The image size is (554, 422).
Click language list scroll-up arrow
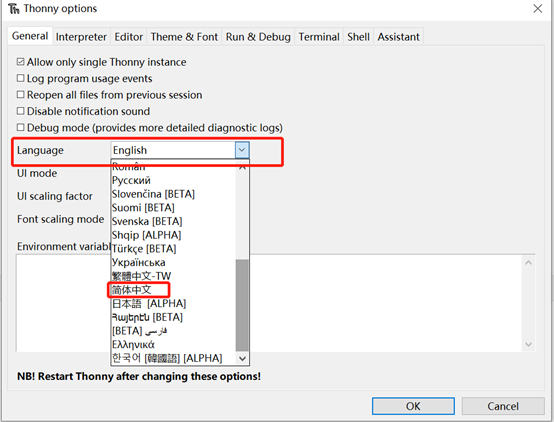click(x=242, y=167)
